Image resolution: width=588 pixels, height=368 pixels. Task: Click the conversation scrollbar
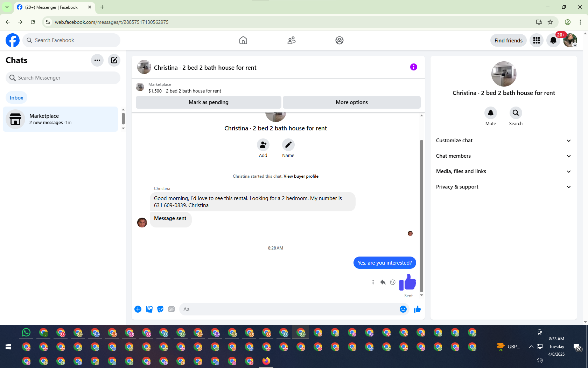click(x=421, y=216)
